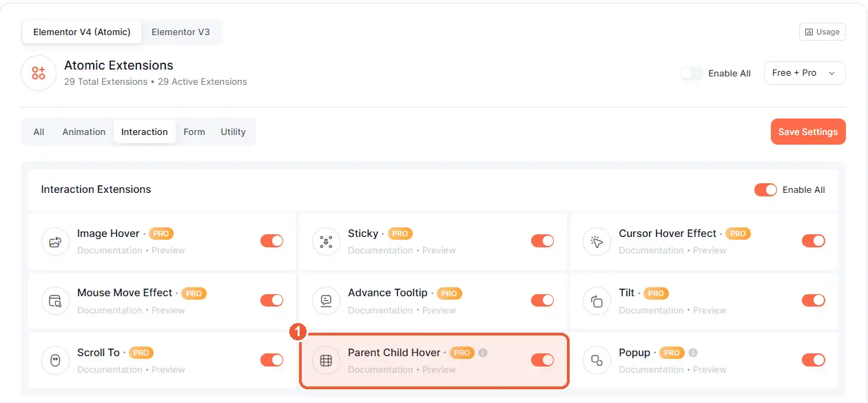The width and height of the screenshot is (868, 403).
Task: Select the All filter tab
Action: tap(39, 132)
